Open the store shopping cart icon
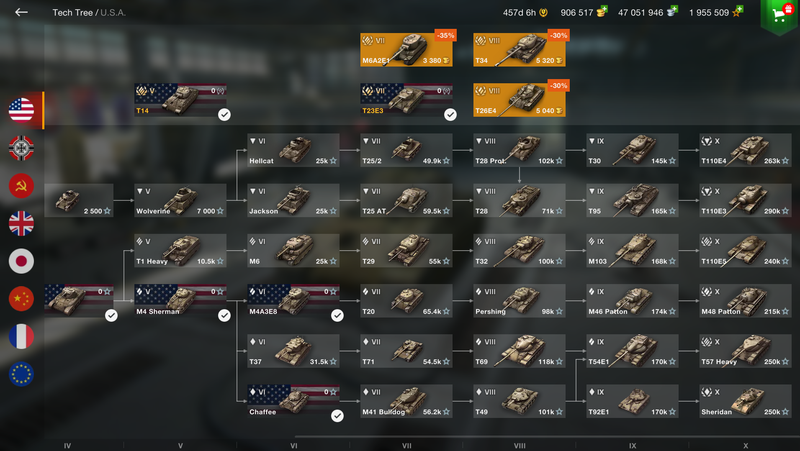The width and height of the screenshot is (800, 451). (x=780, y=14)
